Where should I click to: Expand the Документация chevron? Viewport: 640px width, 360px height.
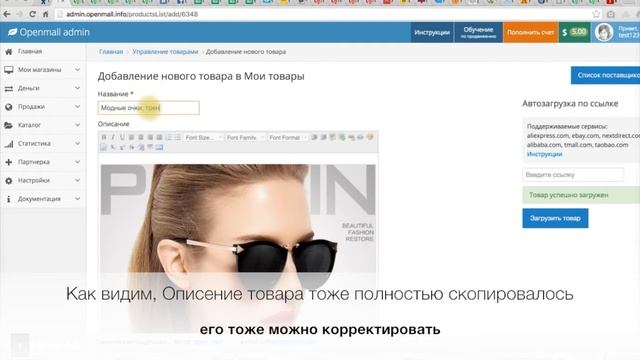click(x=77, y=199)
